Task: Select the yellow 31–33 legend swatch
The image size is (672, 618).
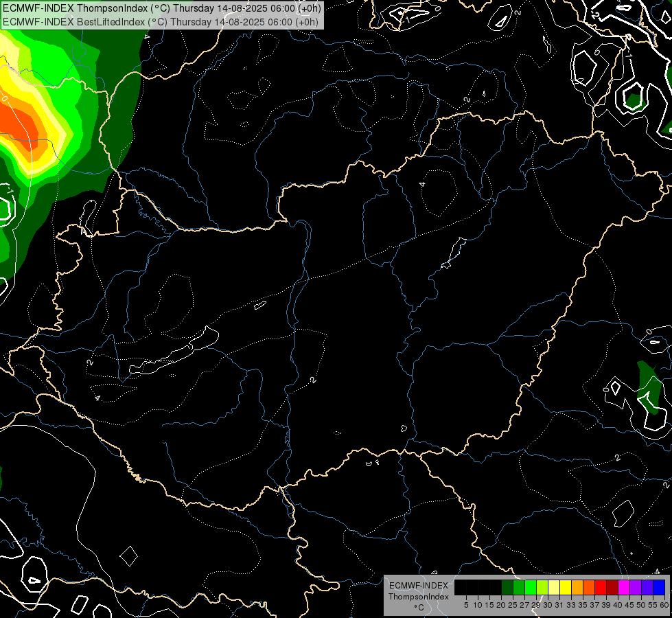Action: click(566, 587)
